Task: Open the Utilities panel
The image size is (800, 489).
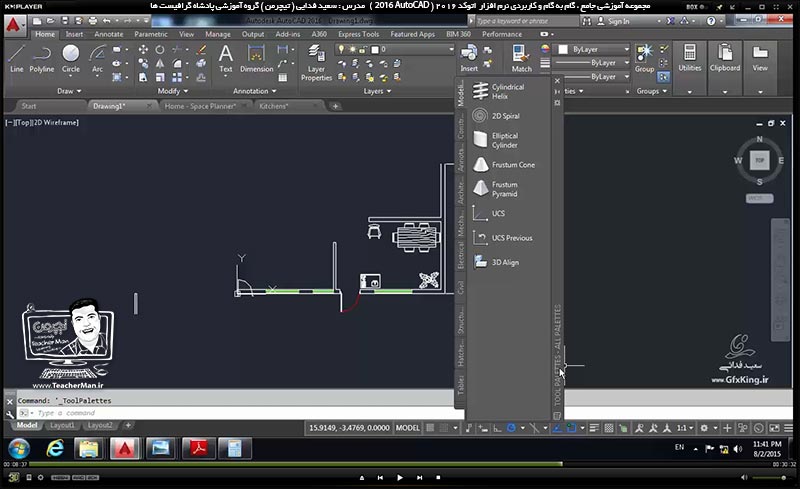Action: click(689, 57)
